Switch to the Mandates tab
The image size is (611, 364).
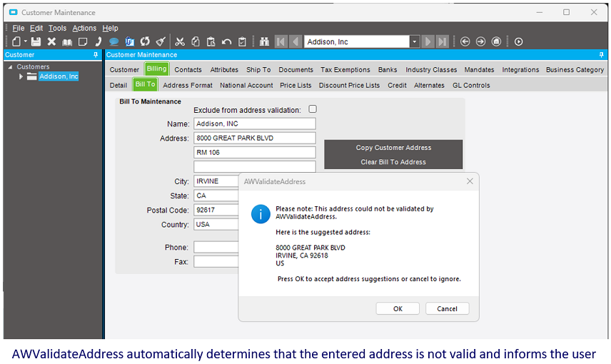pos(479,70)
